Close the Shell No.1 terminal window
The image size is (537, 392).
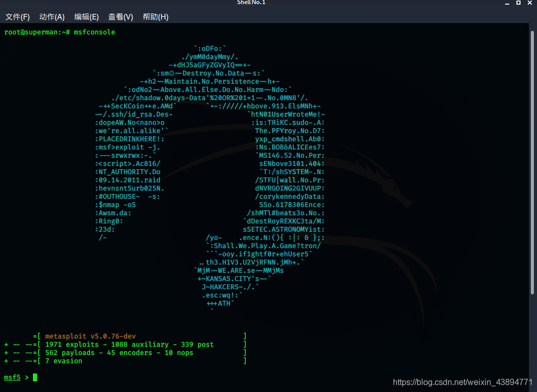530,3
